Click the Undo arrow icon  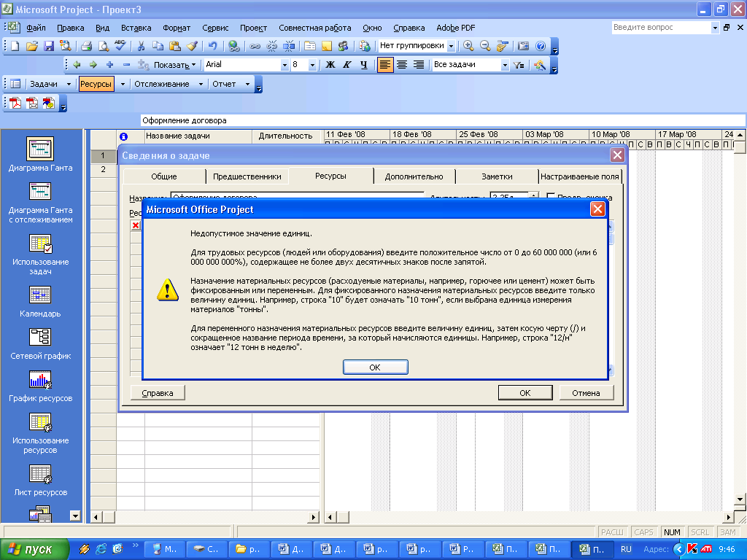click(212, 46)
